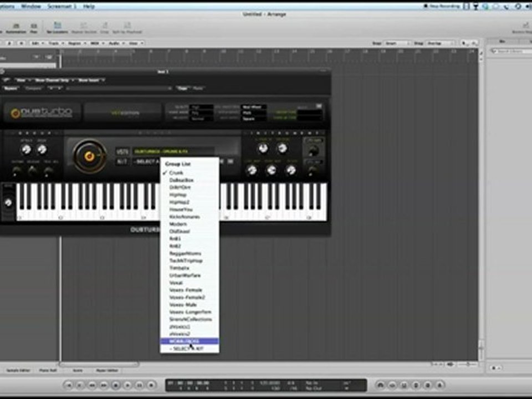Click the plugin Copy button
This screenshot has height=399, width=532.
click(x=182, y=88)
